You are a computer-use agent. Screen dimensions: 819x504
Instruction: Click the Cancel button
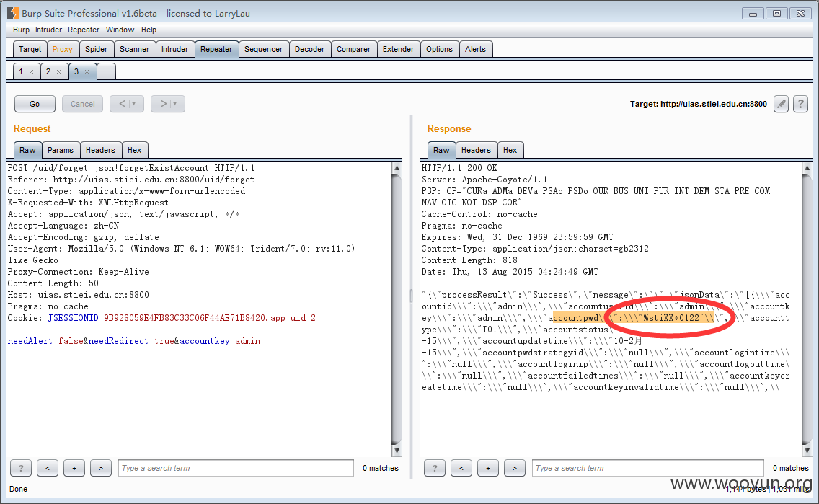[x=82, y=104]
